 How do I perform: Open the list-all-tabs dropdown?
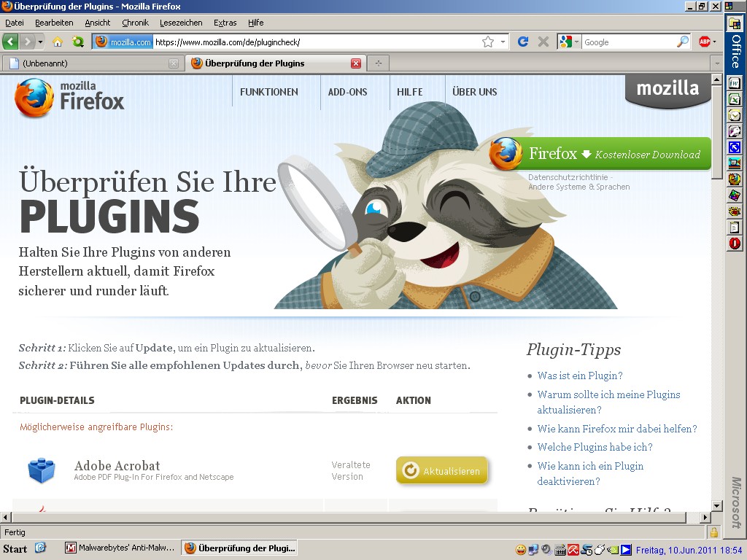(x=716, y=63)
